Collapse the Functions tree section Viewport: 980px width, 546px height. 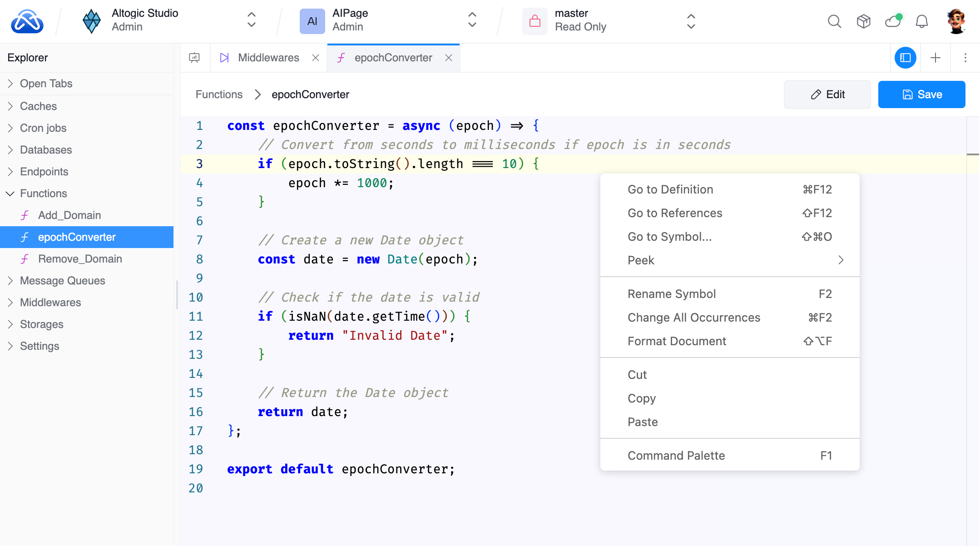(x=43, y=194)
